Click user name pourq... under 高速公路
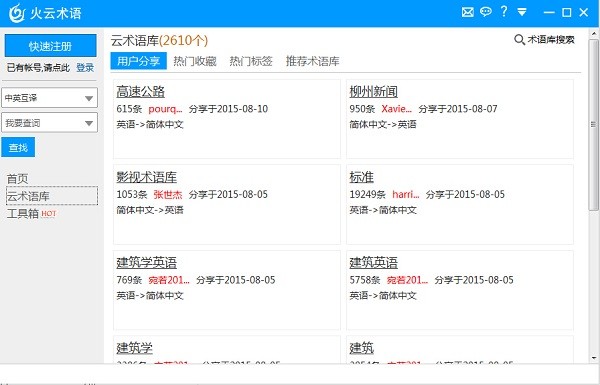The image size is (600, 385). (x=165, y=109)
